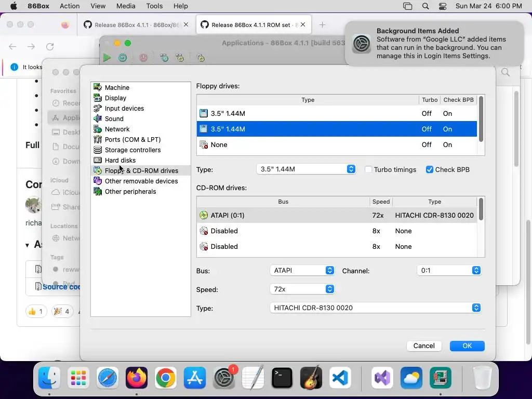Open the Speed dropdown showing 72x
The width and height of the screenshot is (532, 399).
tap(302, 289)
